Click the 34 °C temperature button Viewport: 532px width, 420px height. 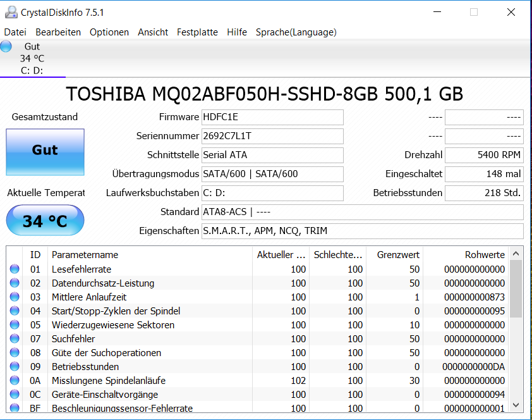(45, 220)
